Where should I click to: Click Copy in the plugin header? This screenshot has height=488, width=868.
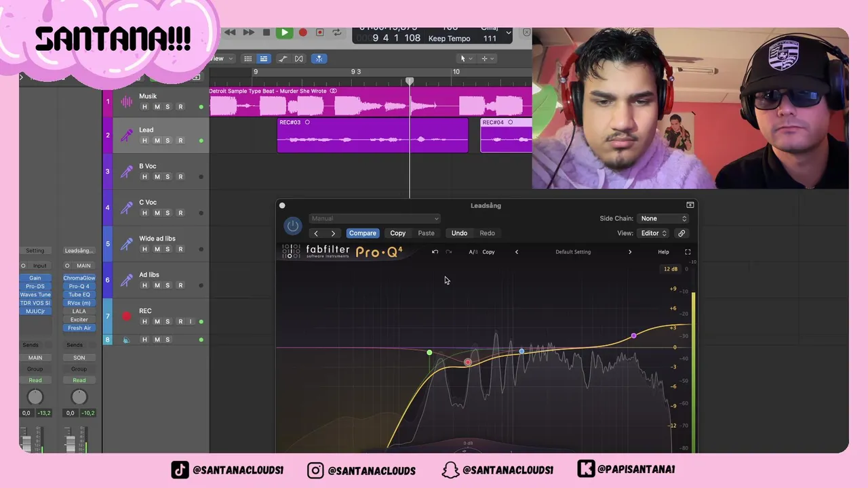pos(398,233)
